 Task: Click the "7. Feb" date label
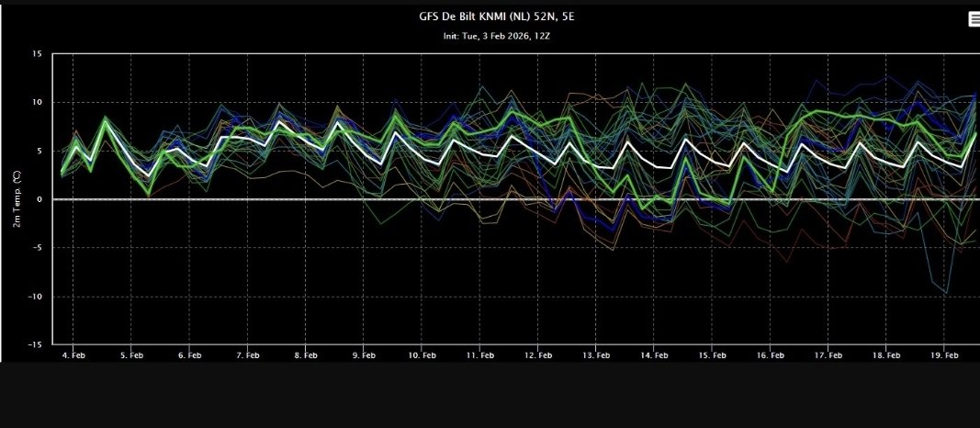point(247,355)
